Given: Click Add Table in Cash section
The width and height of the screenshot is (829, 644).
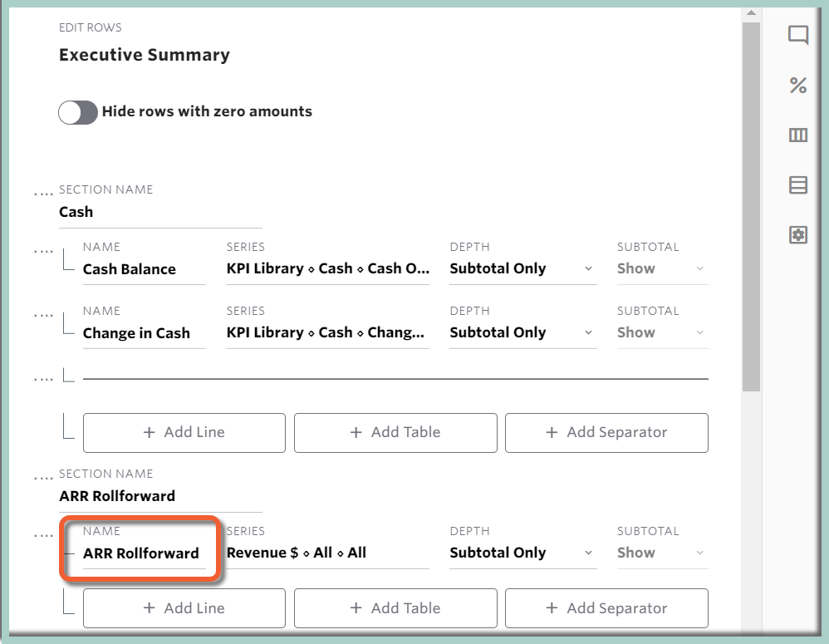Looking at the screenshot, I should click(x=395, y=432).
